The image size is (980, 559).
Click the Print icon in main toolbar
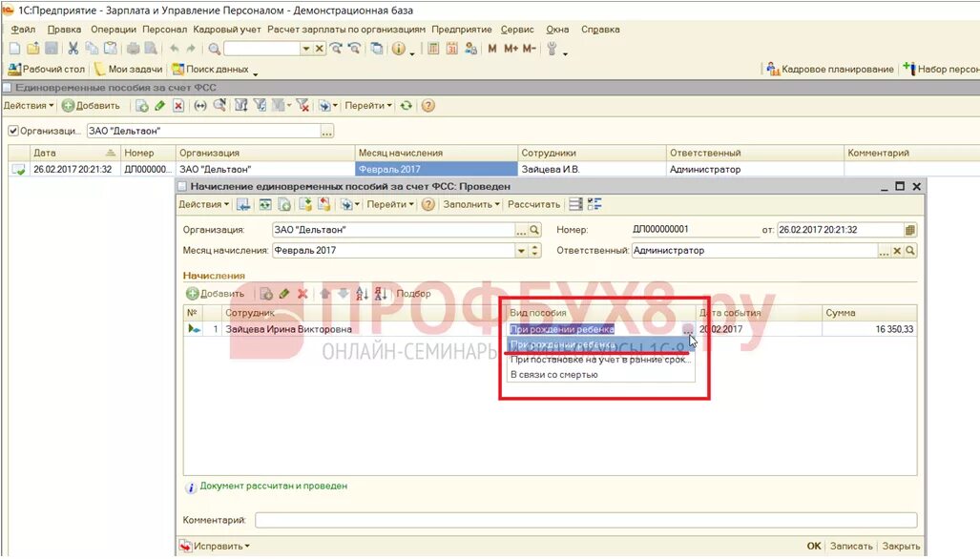point(134,49)
